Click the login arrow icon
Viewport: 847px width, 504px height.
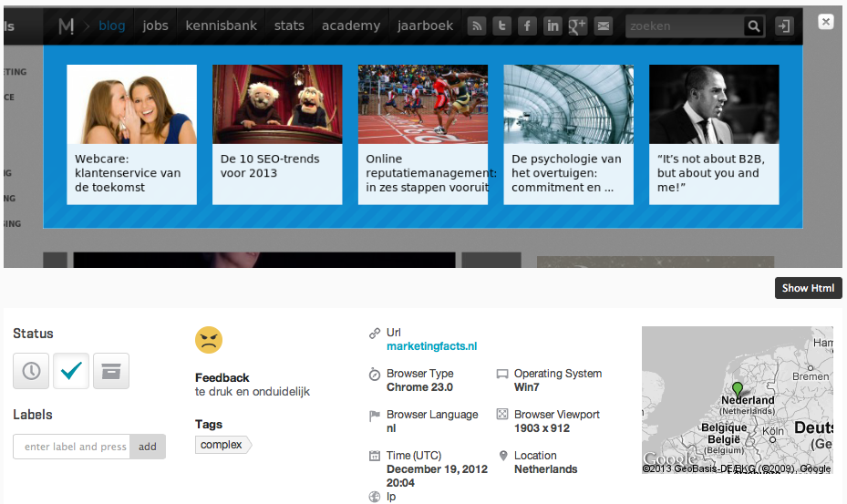click(783, 26)
